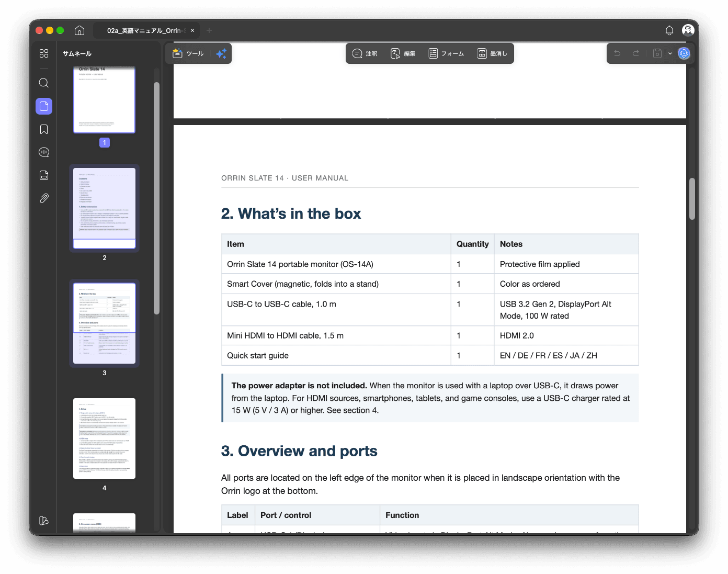The image size is (728, 574).
Task: Open the blue swirl assistant icon
Action: point(684,53)
